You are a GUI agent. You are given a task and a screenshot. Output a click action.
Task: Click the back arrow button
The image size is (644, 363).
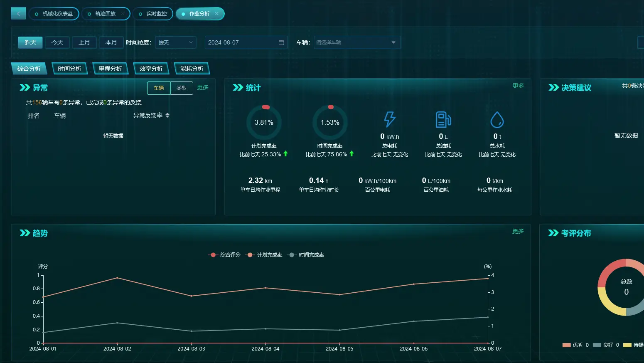click(x=18, y=14)
